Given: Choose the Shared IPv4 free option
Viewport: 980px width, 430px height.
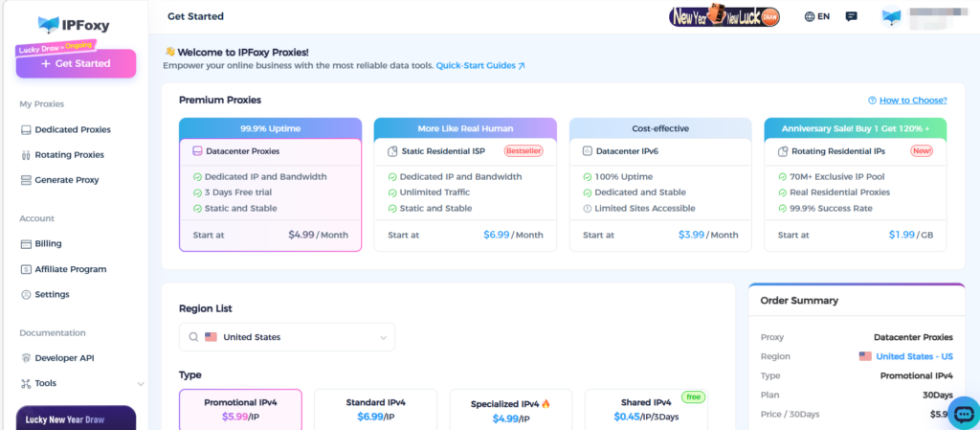Looking at the screenshot, I should [646, 409].
